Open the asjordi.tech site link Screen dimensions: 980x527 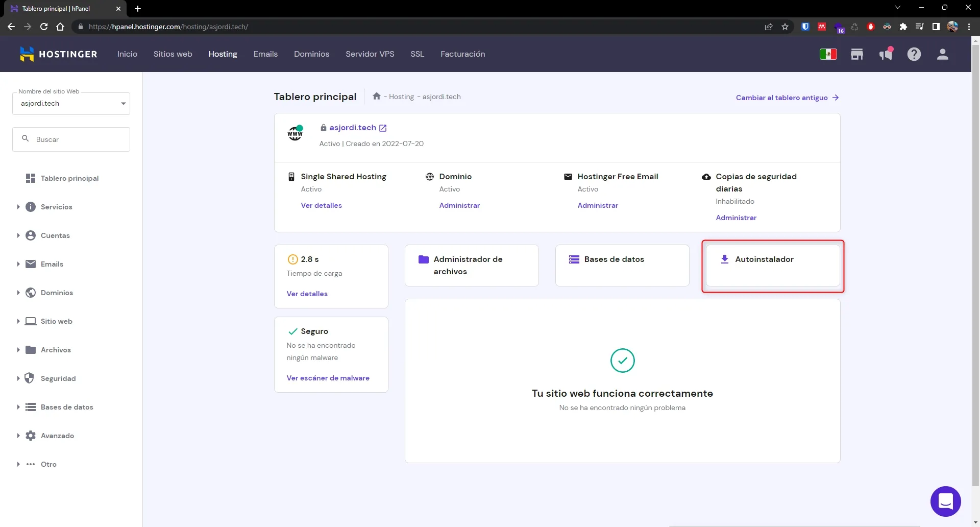click(x=353, y=128)
